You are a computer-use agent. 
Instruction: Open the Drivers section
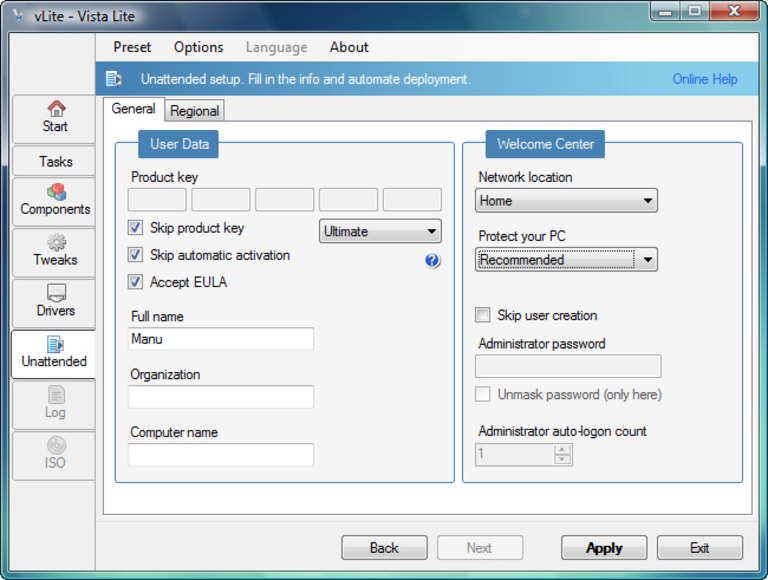[x=54, y=302]
